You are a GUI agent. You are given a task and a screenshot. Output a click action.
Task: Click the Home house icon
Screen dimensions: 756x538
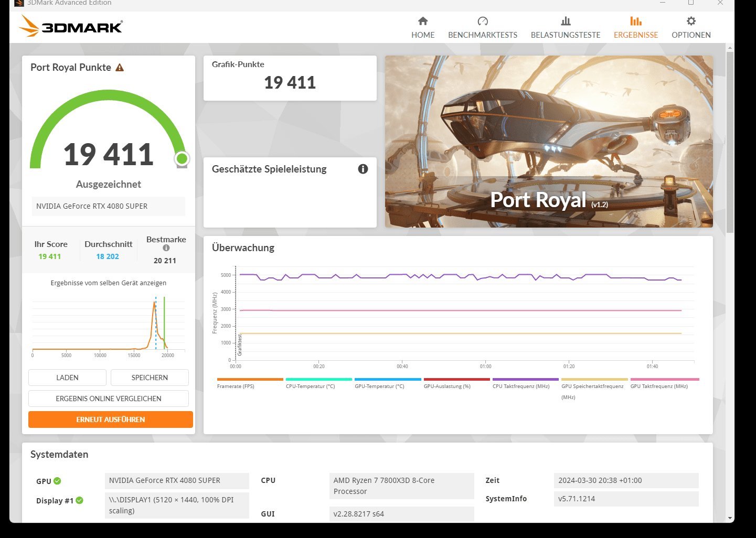coord(423,21)
